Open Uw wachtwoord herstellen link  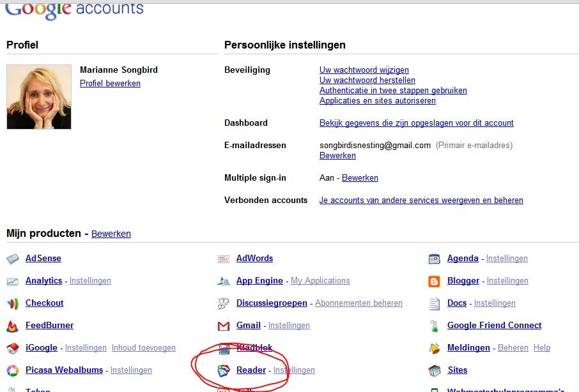click(367, 80)
